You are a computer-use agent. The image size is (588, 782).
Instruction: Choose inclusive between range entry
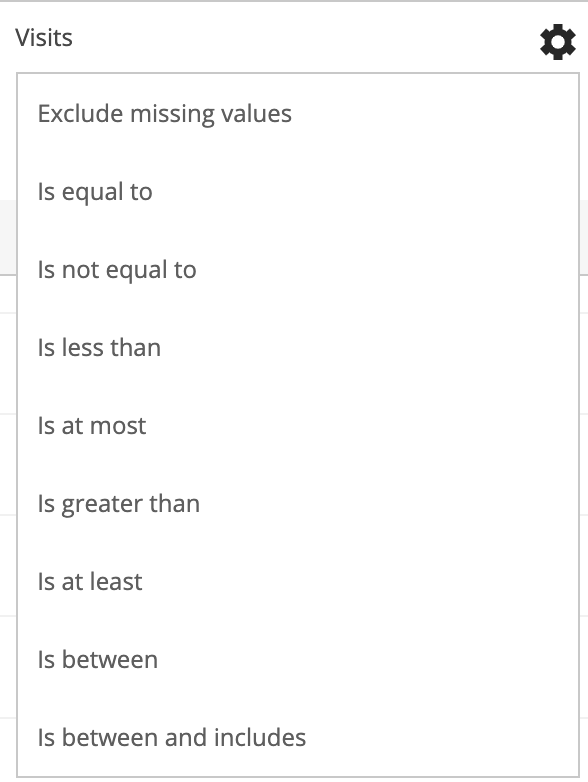tap(298, 737)
